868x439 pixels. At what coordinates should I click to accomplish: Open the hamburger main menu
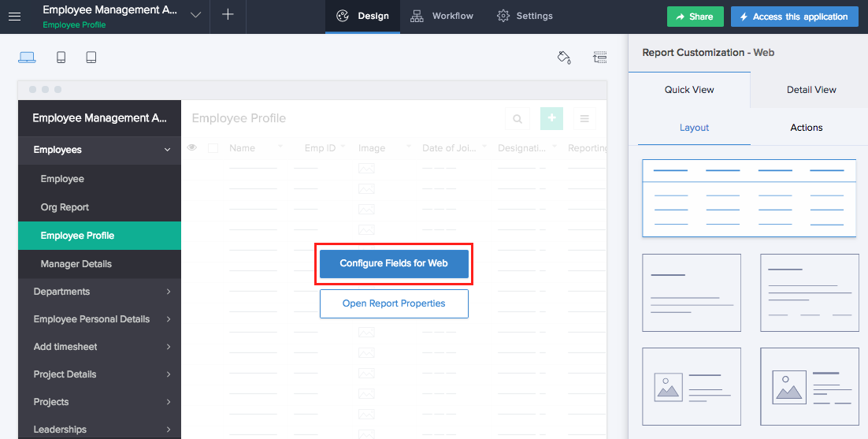tap(14, 17)
